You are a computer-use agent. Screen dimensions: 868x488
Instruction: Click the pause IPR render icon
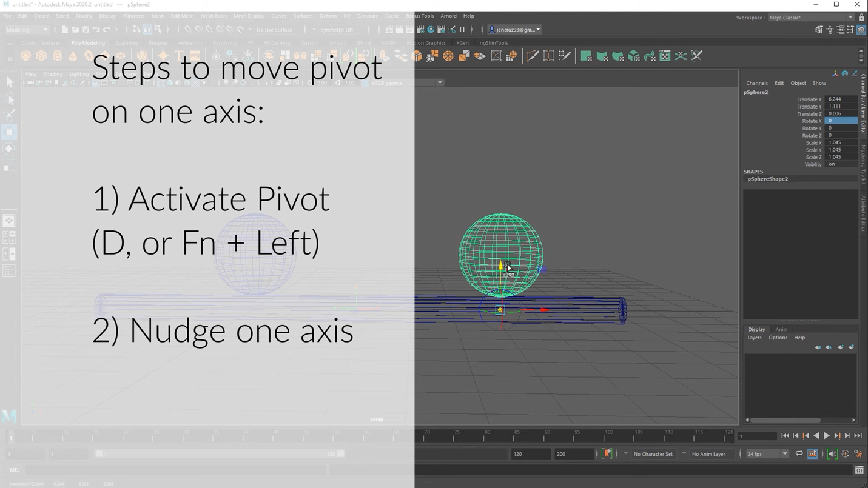point(462,30)
